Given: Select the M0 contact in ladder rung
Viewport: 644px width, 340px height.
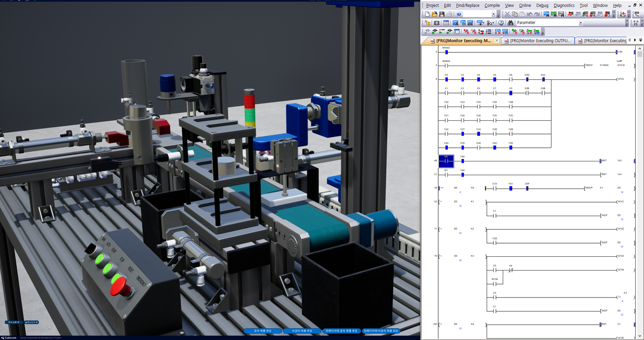Looking at the screenshot, I should click(x=446, y=161).
